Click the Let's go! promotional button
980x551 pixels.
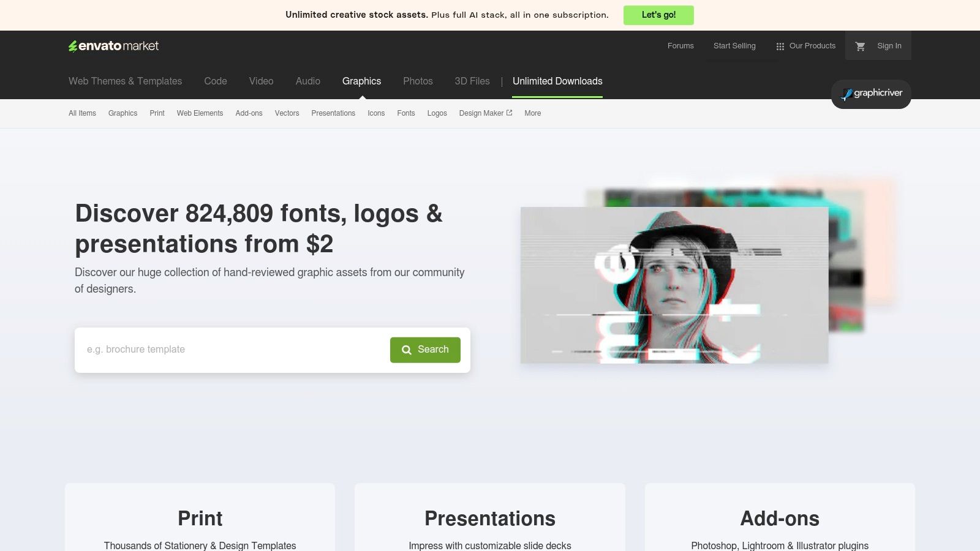point(658,15)
